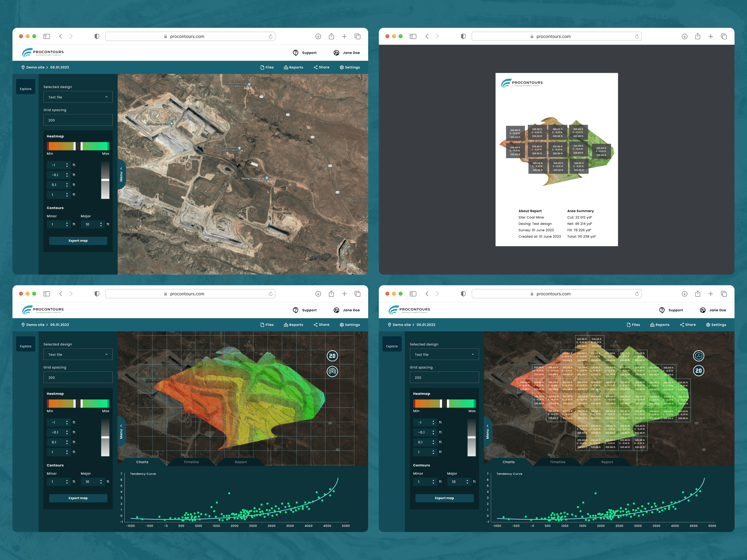This screenshot has height=560, width=747.
Task: Click the Minor contour stepper in bottom-left window
Action: click(x=59, y=482)
